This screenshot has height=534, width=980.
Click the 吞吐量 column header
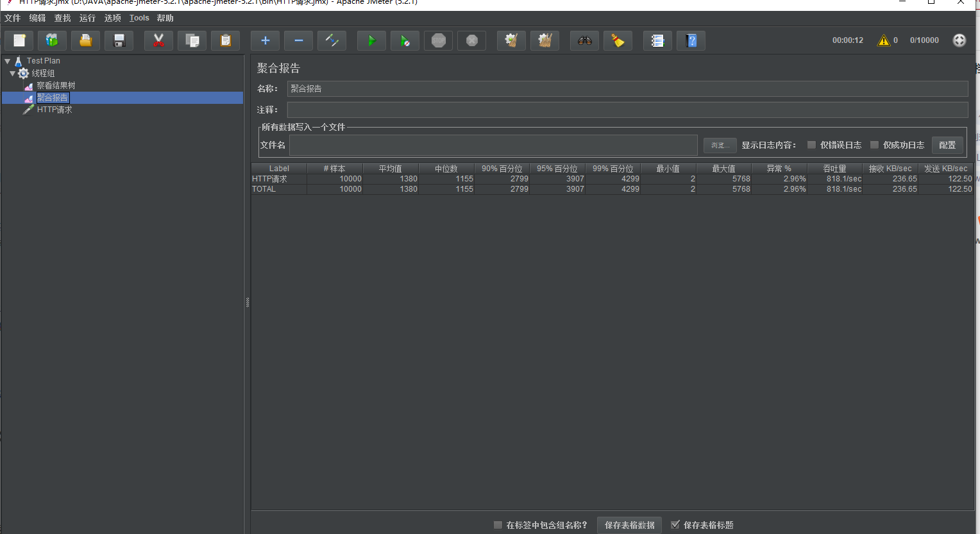tap(835, 169)
